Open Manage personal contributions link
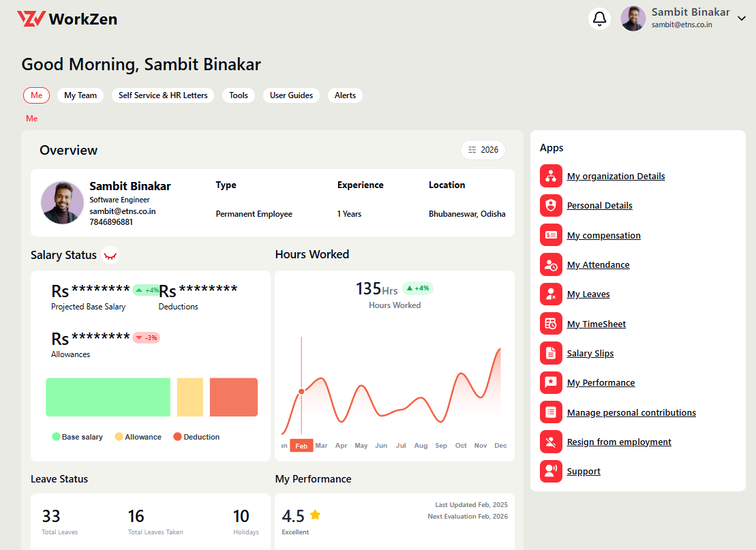This screenshot has height=550, width=756. 631,412
